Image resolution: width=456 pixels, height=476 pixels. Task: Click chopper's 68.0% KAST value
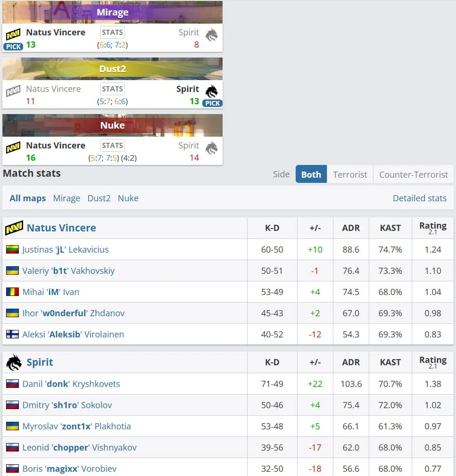click(390, 448)
